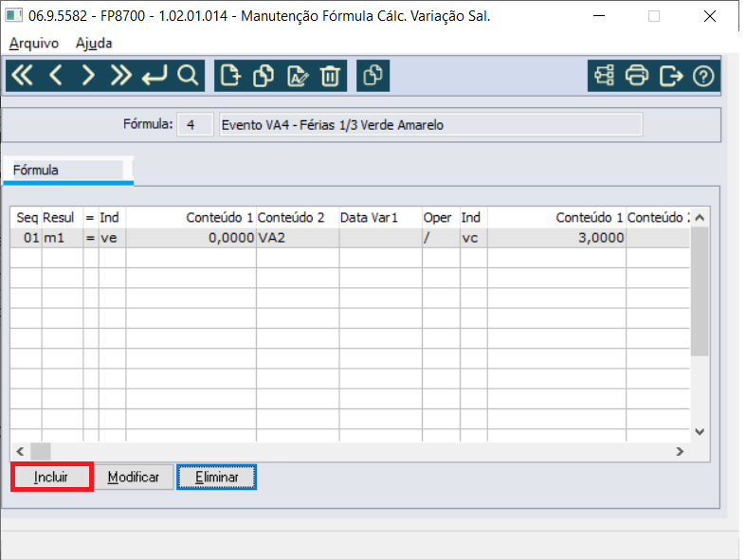Viewport: 746px width, 560px height.
Task: Click the '/' operator cell
Action: (441, 238)
